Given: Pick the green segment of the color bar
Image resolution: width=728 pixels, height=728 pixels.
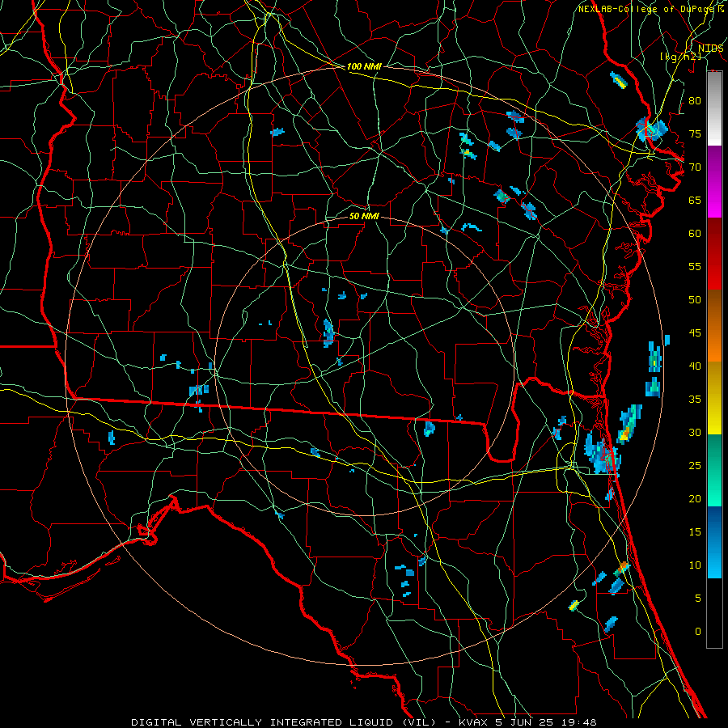Looking at the screenshot, I should click(x=714, y=470).
